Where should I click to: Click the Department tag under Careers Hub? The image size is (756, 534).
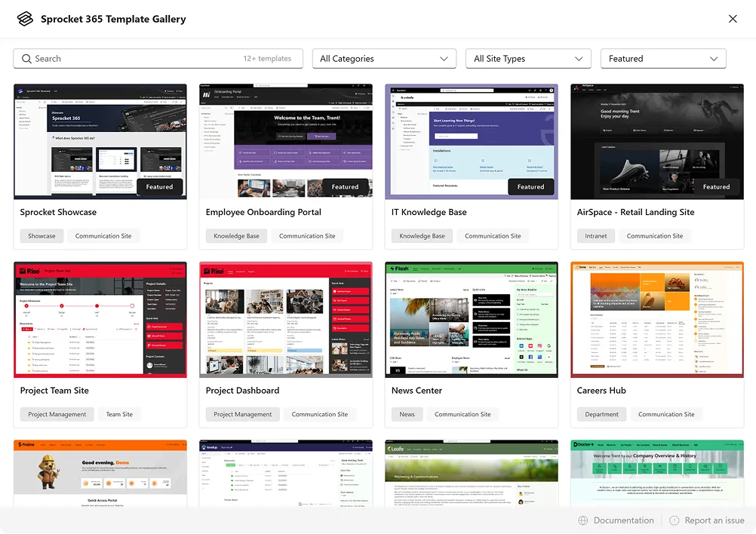[x=601, y=415]
